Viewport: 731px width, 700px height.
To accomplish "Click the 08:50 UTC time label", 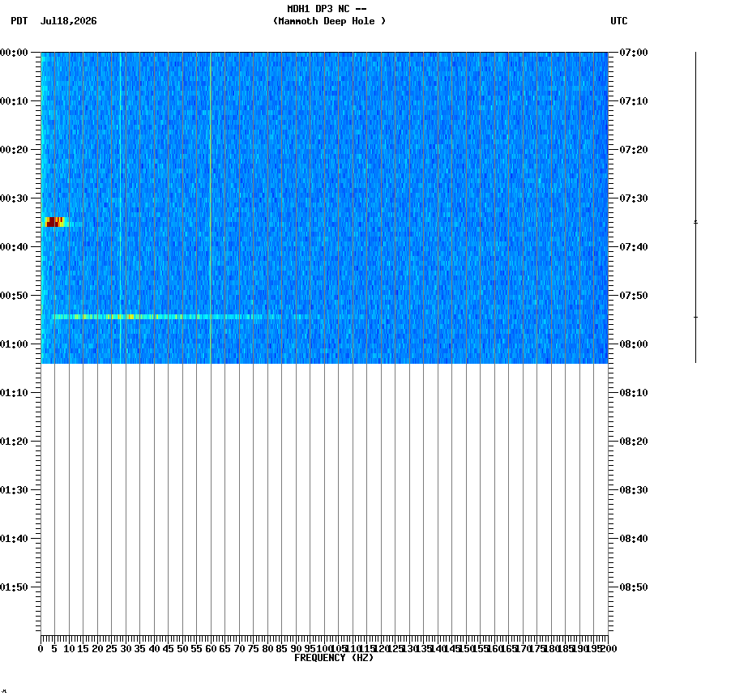I will [634, 587].
